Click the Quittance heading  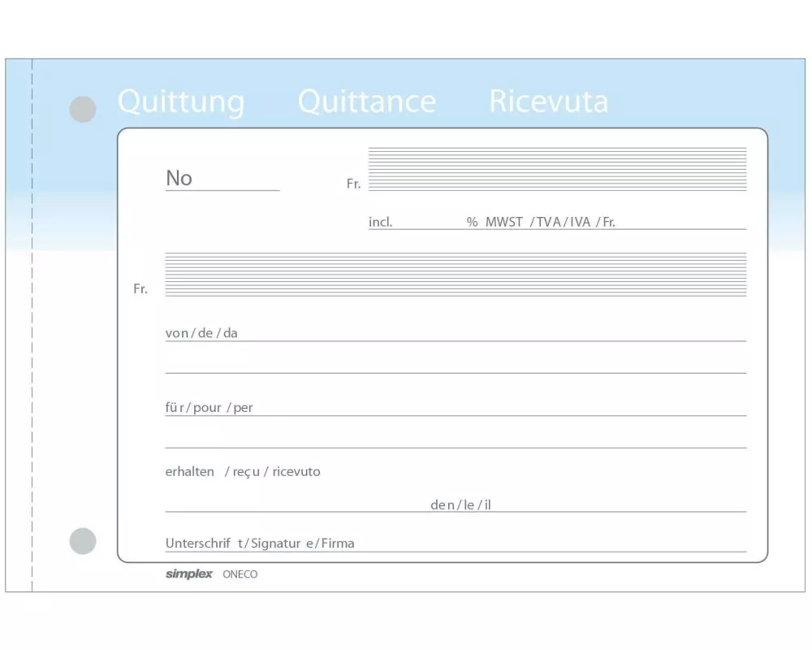click(366, 102)
